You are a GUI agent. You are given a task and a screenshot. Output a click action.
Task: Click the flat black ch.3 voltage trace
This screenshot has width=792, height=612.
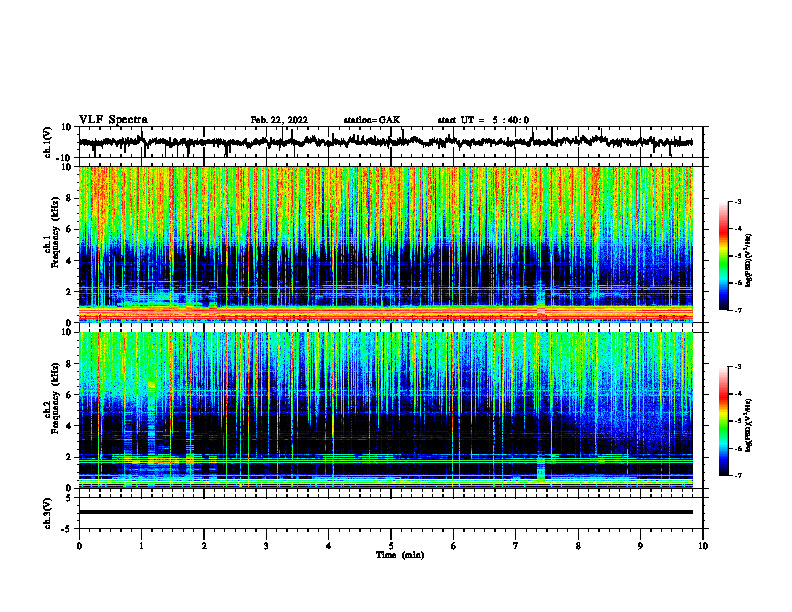pos(385,512)
